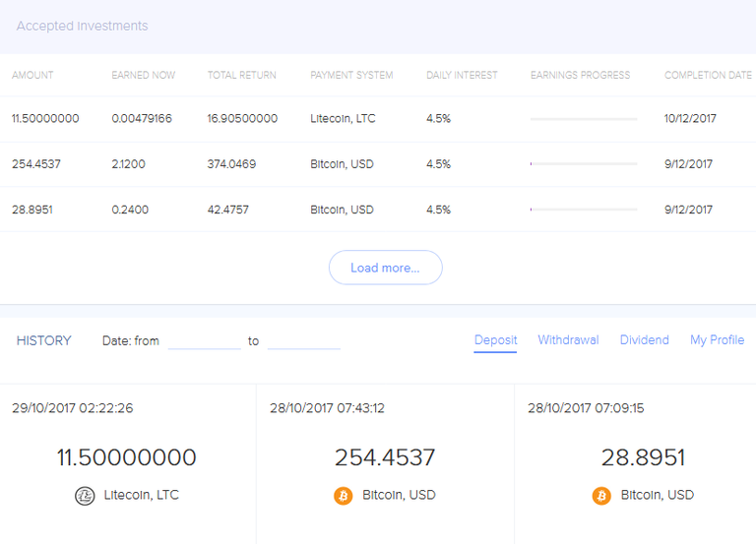Click the EARNED NOW column header
Screen dimensions: 756x544
pos(144,75)
